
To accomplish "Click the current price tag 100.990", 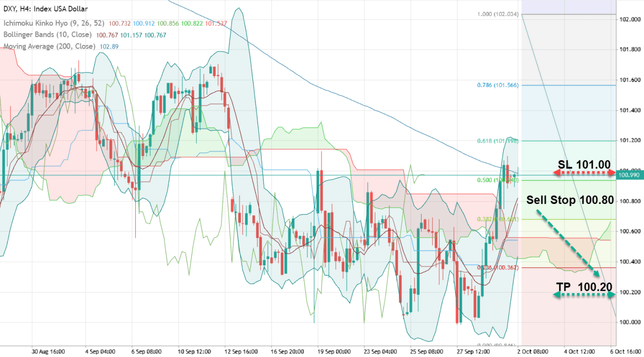I will 630,175.
